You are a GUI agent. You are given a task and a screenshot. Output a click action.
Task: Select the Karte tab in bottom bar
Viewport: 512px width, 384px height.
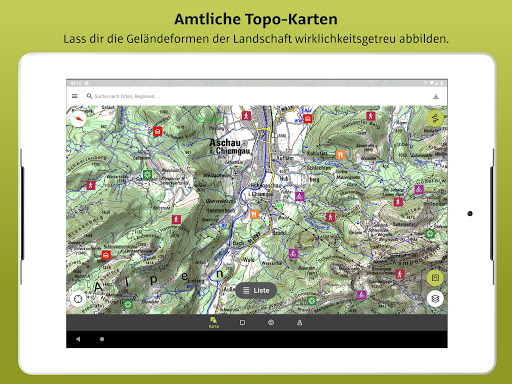(x=214, y=323)
